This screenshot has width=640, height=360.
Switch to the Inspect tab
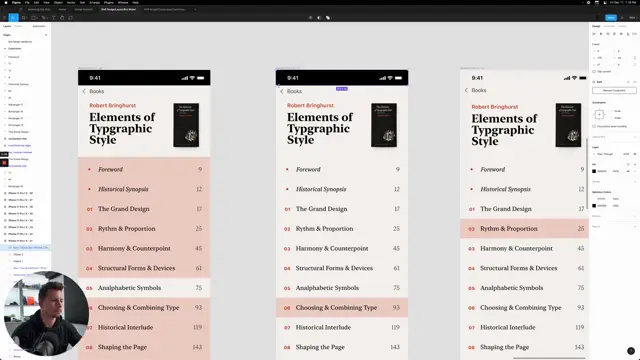(x=622, y=26)
